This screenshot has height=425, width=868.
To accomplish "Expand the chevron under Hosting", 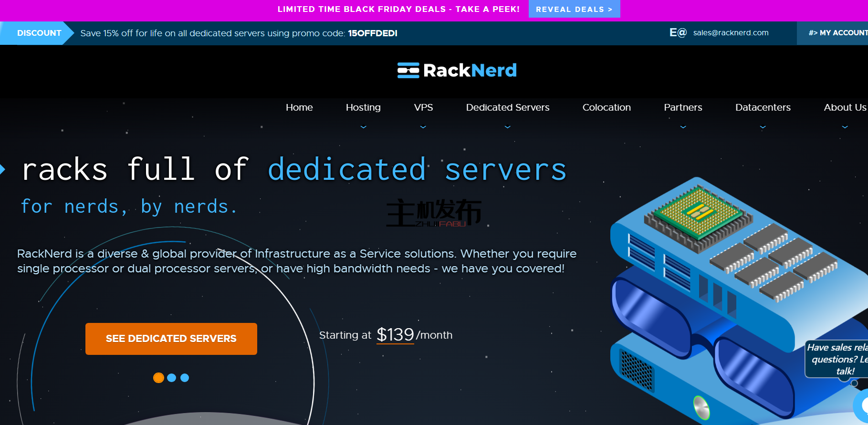I will pyautogui.click(x=363, y=127).
